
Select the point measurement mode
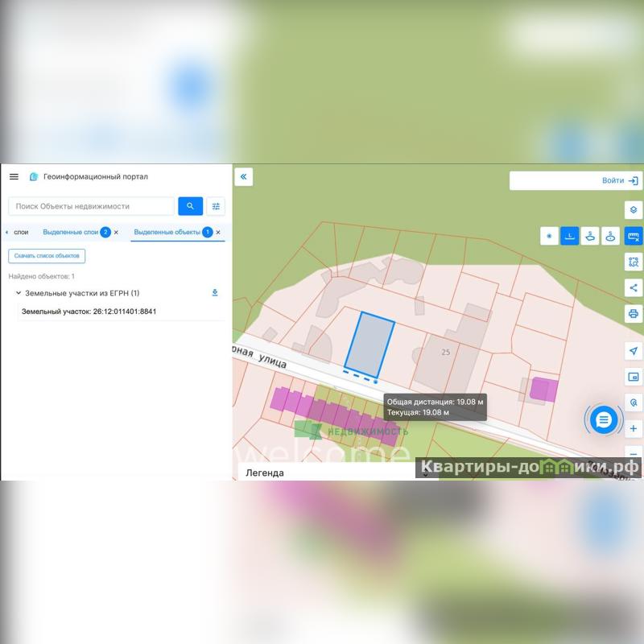(550, 236)
